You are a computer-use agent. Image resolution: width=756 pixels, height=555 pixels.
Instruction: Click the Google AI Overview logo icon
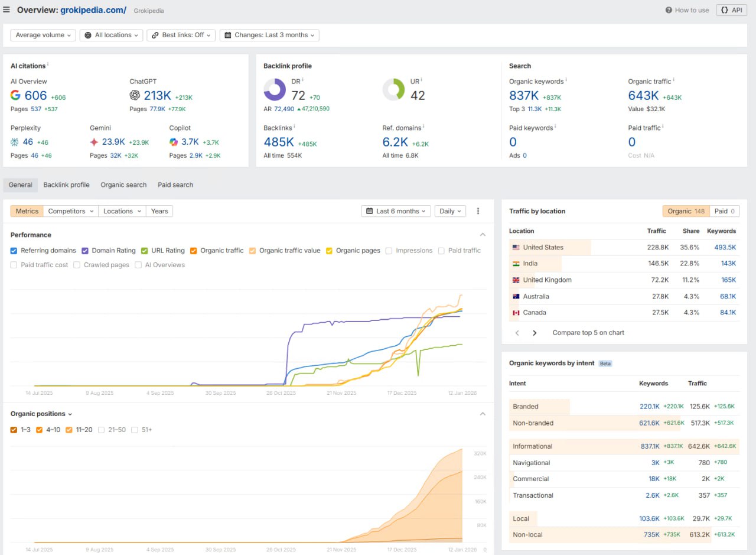coord(16,95)
